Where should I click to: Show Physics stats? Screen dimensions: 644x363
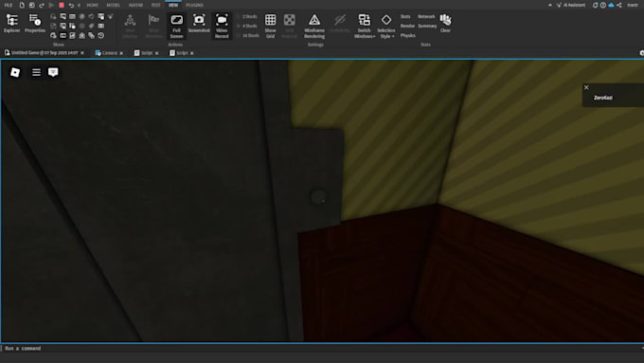[x=407, y=35]
